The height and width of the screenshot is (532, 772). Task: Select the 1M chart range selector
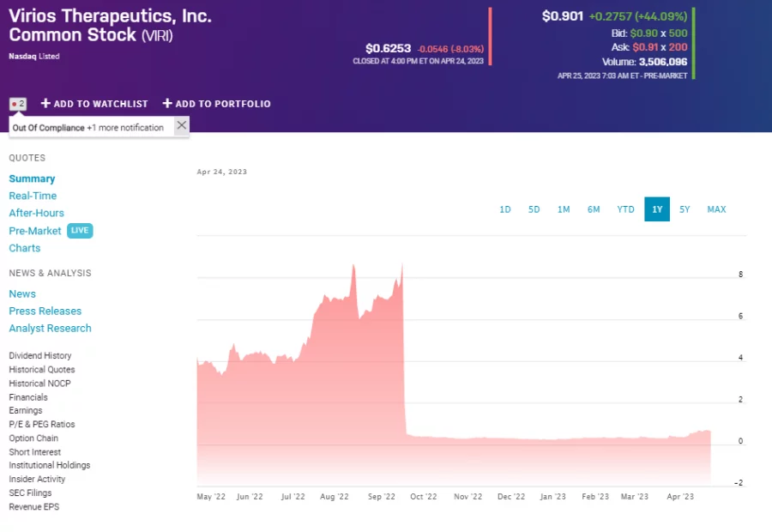click(563, 209)
